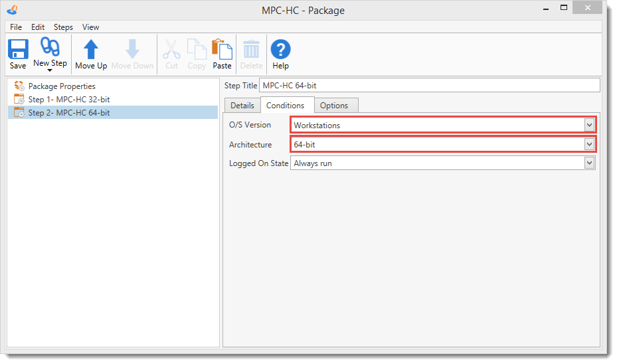Expand the O/S Version dropdown arrow
Image resolution: width=617 pixels, height=364 pixels.
pyautogui.click(x=589, y=125)
